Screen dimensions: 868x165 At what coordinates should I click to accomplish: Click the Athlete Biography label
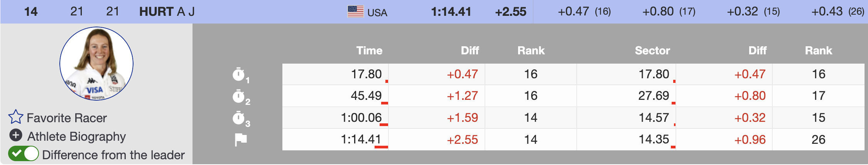(76, 136)
